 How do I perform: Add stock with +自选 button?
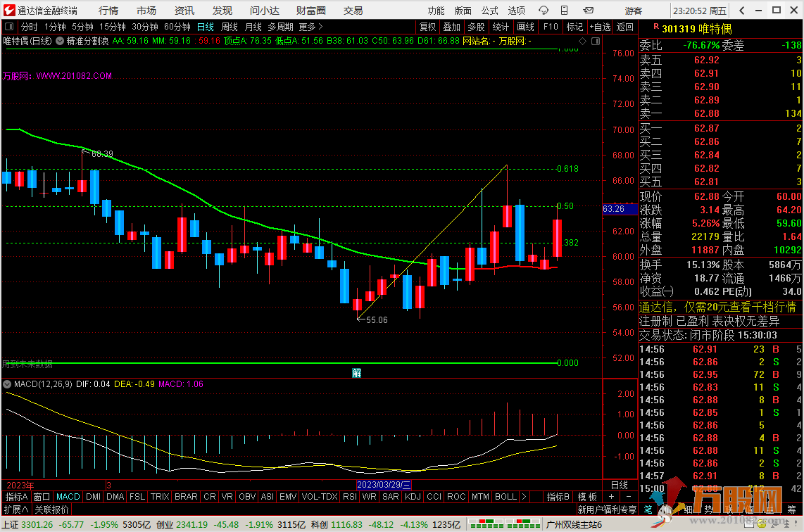click(x=600, y=27)
